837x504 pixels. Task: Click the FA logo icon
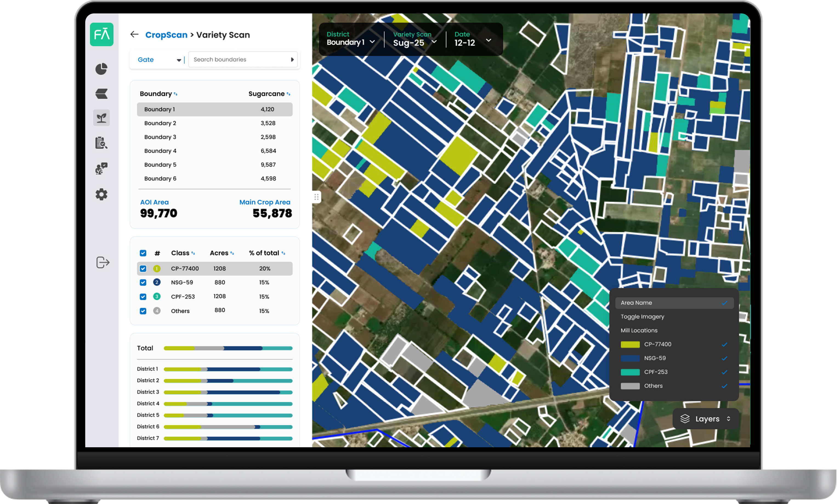click(101, 34)
